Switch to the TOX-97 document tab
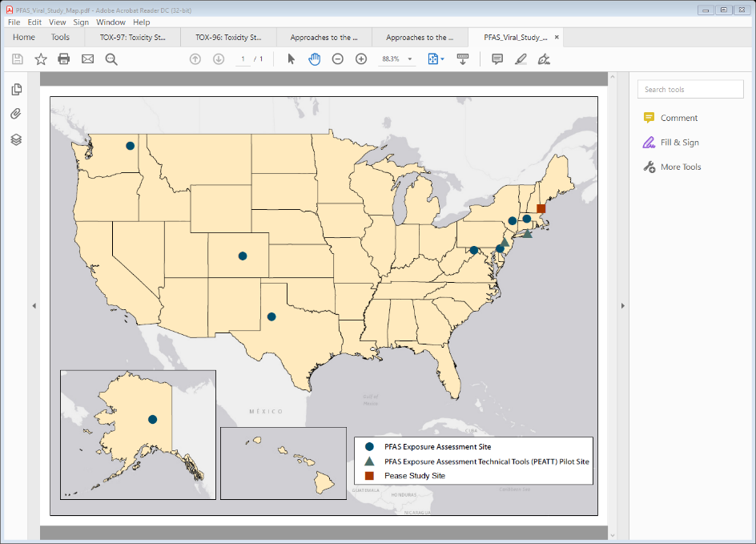This screenshot has height=544, width=756. tap(132, 37)
